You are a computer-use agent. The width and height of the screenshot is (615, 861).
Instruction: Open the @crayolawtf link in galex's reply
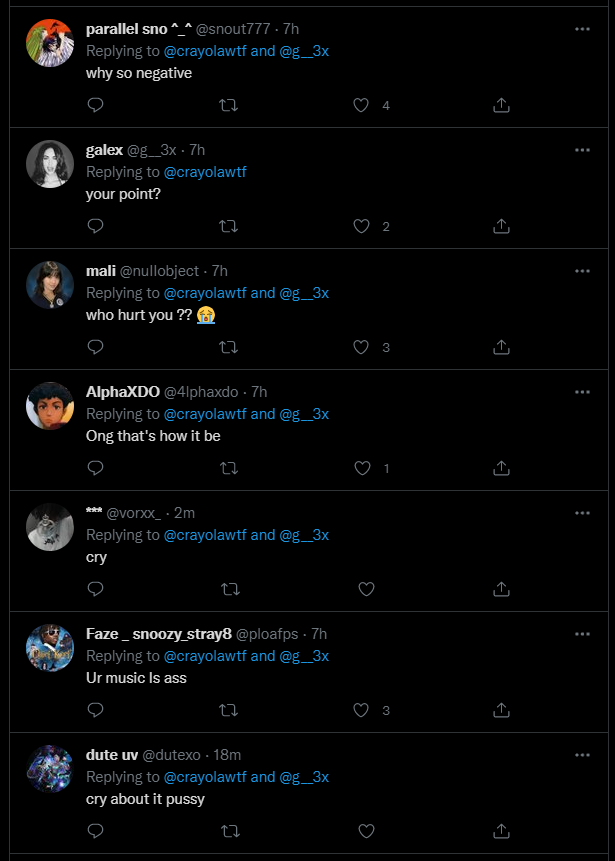[205, 172]
